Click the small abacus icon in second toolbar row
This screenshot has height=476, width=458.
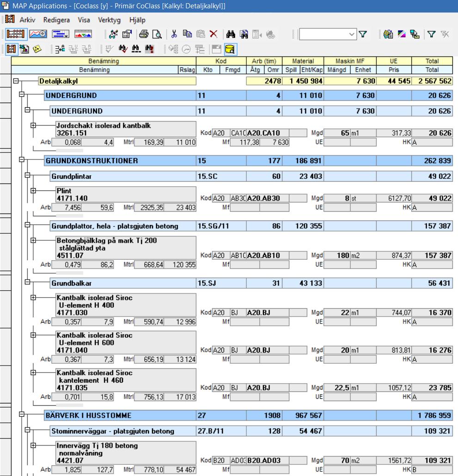point(11,49)
